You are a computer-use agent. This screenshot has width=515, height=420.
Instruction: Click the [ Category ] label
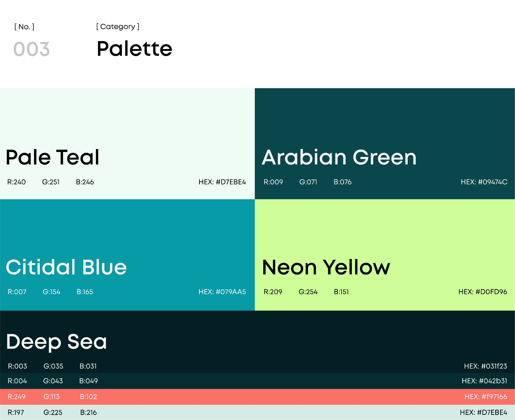118,26
